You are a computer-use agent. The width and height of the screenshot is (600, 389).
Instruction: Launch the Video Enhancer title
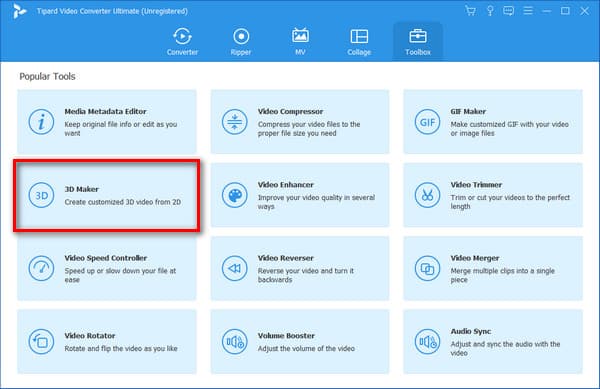pos(285,185)
